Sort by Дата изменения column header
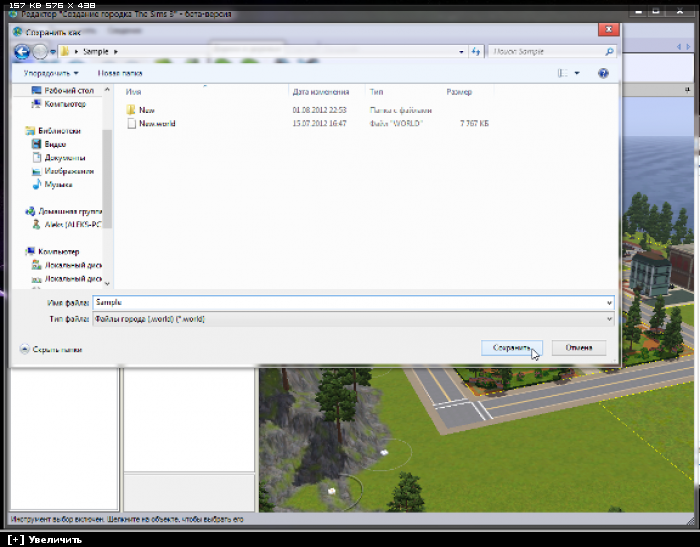Image resolution: width=700 pixels, height=547 pixels. click(318, 91)
